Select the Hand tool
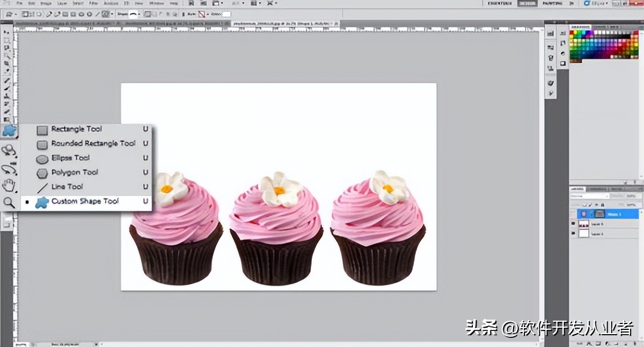 coord(9,186)
